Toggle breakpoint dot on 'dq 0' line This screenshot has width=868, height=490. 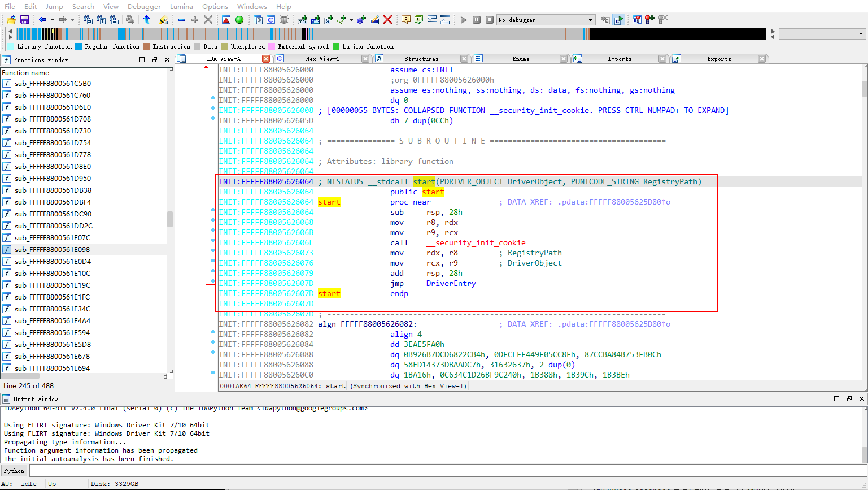coord(213,98)
